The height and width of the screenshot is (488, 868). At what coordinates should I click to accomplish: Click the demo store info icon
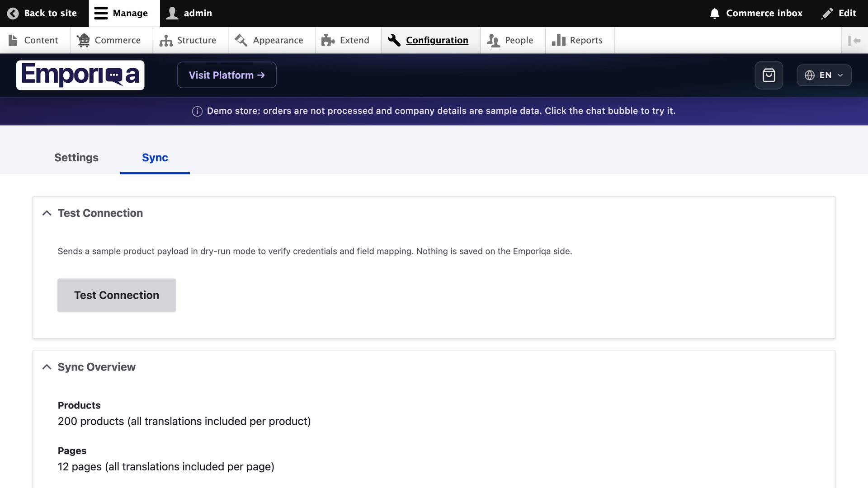point(197,111)
